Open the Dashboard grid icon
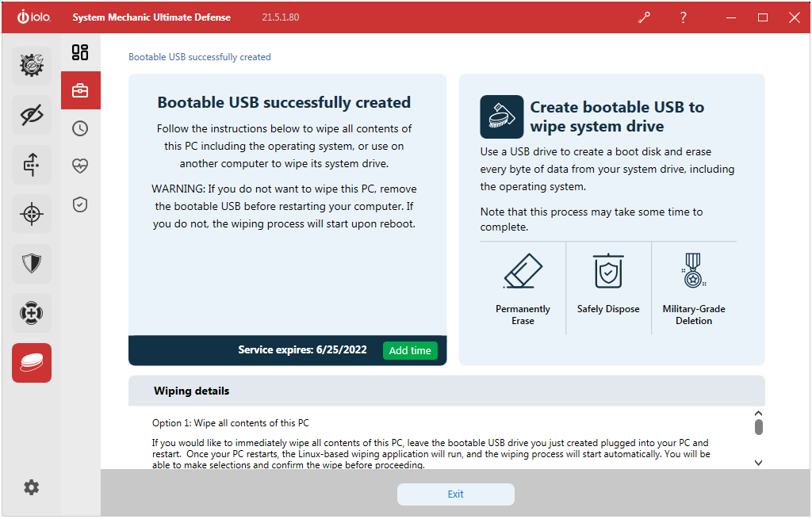This screenshot has height=519, width=812. (80, 52)
